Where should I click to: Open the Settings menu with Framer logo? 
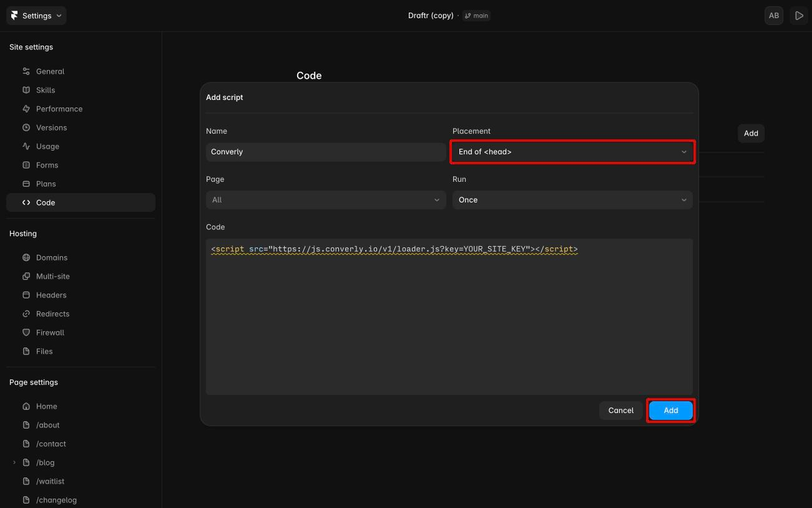coord(36,16)
